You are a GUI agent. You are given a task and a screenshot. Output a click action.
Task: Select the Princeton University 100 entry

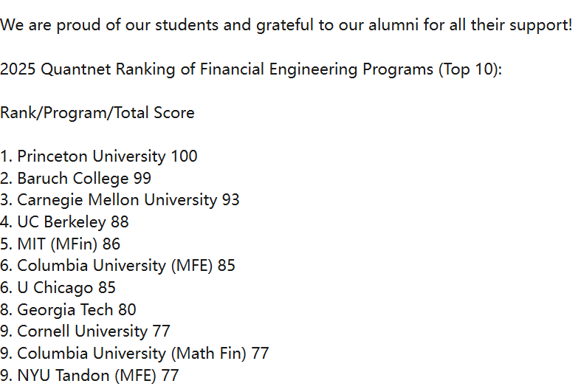(x=99, y=157)
